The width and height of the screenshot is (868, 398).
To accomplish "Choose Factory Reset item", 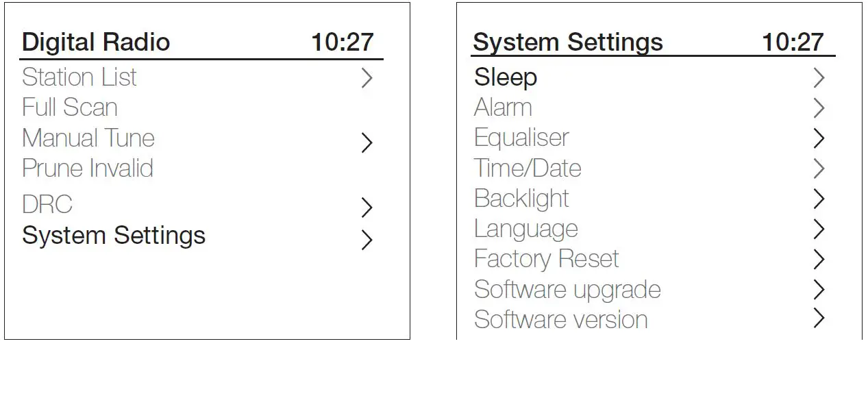I will coord(546,259).
